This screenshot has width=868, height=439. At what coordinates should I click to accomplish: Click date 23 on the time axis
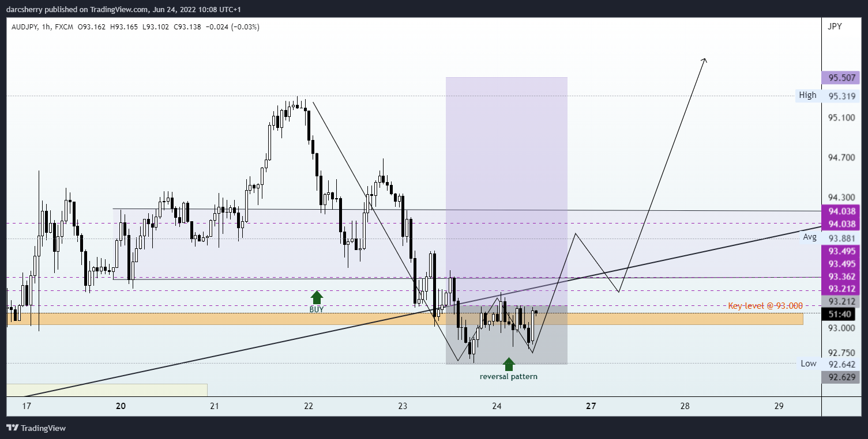403,406
